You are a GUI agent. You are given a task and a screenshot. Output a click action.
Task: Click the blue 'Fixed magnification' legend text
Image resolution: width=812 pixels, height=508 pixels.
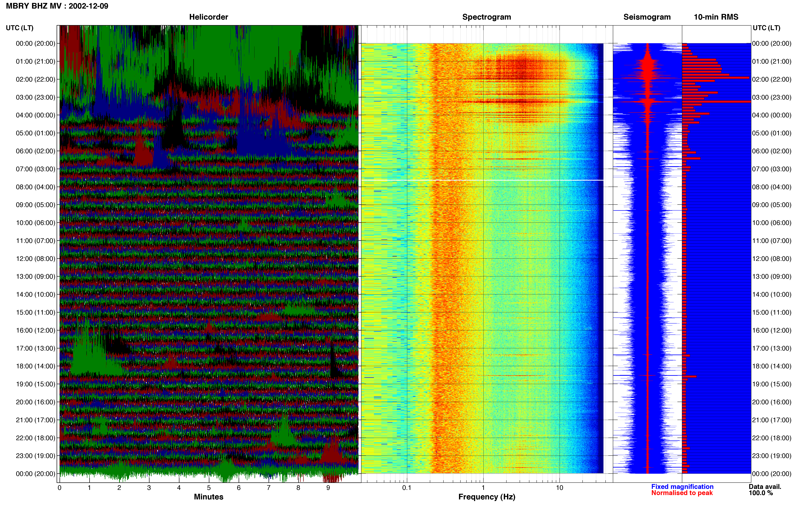pyautogui.click(x=682, y=486)
